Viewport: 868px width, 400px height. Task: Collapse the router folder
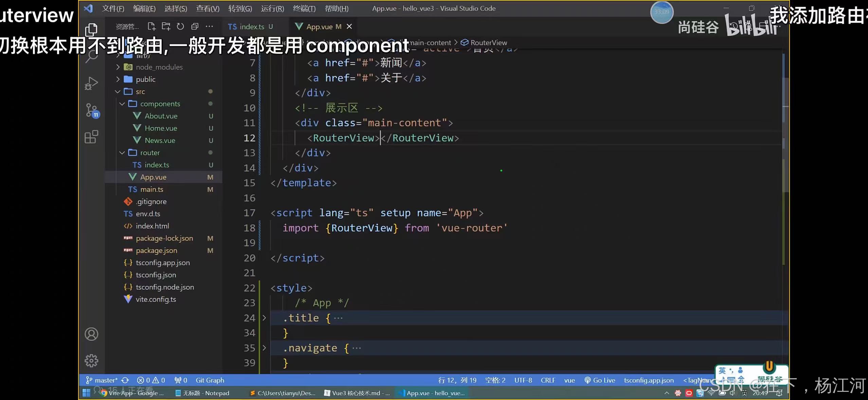(122, 153)
